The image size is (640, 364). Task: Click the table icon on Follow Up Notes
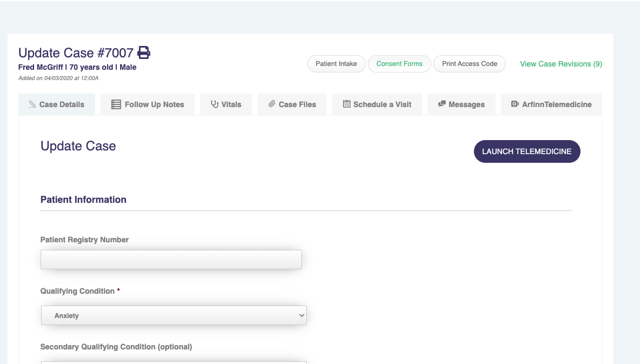point(116,104)
